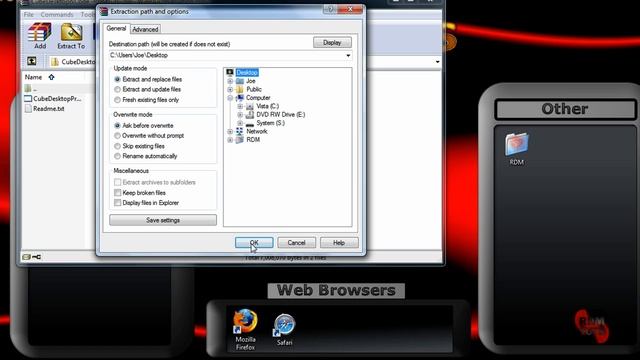The image size is (640, 360).
Task: Select the Joe folder in tree
Action: click(250, 81)
